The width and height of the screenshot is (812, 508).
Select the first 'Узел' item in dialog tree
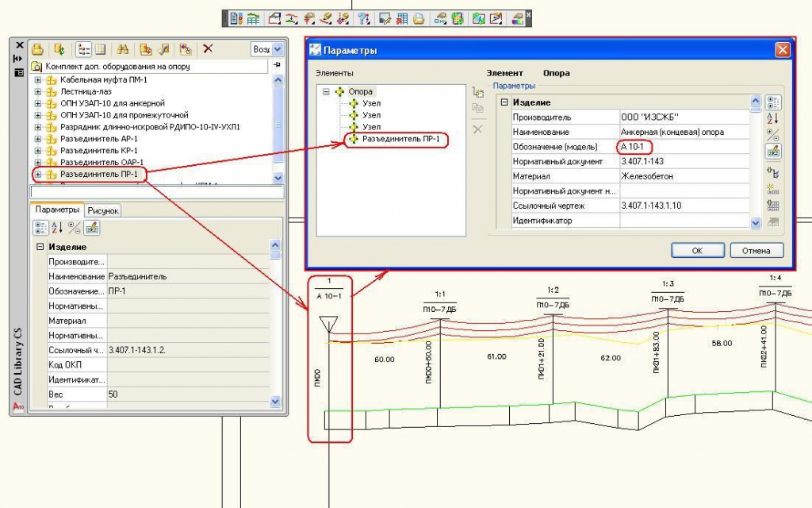point(371,103)
